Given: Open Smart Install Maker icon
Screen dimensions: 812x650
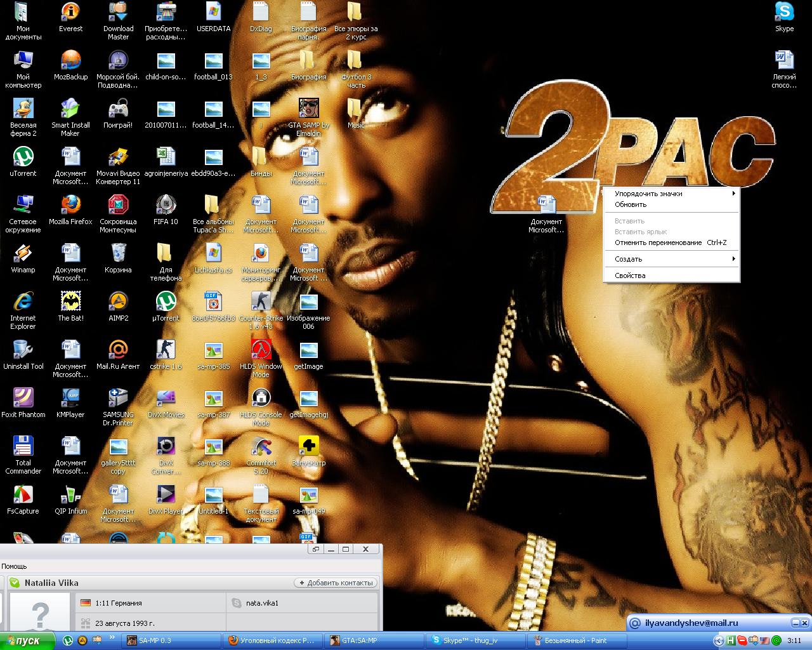Looking at the screenshot, I should (70, 117).
